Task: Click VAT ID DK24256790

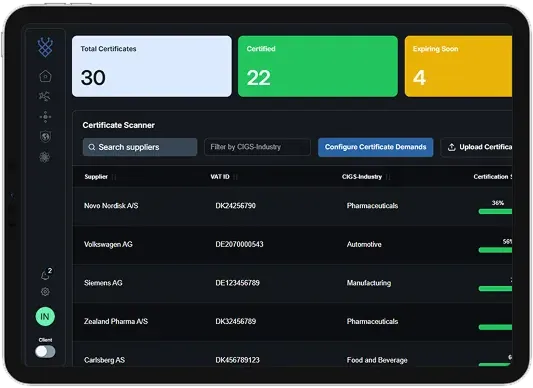Action: [236, 205]
